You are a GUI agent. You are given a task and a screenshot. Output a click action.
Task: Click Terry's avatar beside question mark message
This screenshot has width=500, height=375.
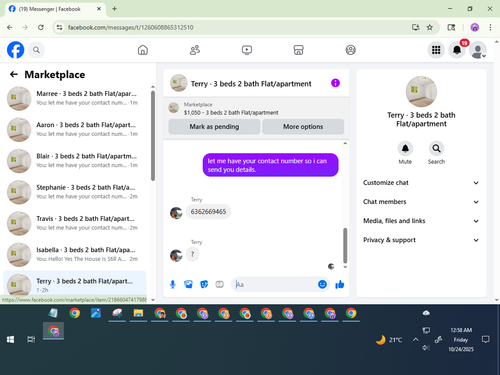176,256
